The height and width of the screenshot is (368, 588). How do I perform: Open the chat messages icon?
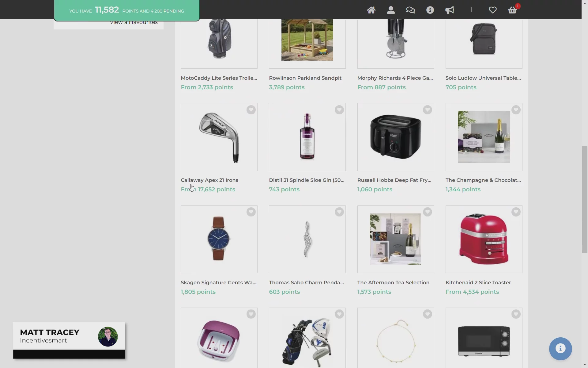(410, 10)
